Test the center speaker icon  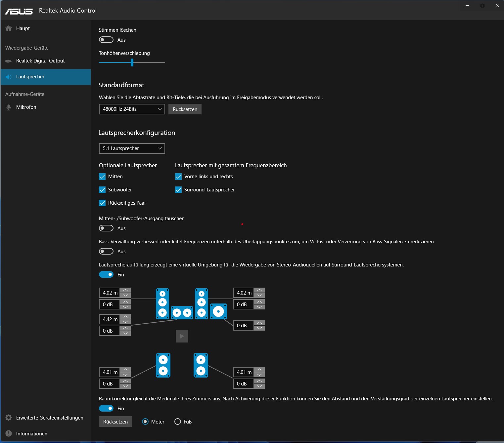tap(182, 312)
